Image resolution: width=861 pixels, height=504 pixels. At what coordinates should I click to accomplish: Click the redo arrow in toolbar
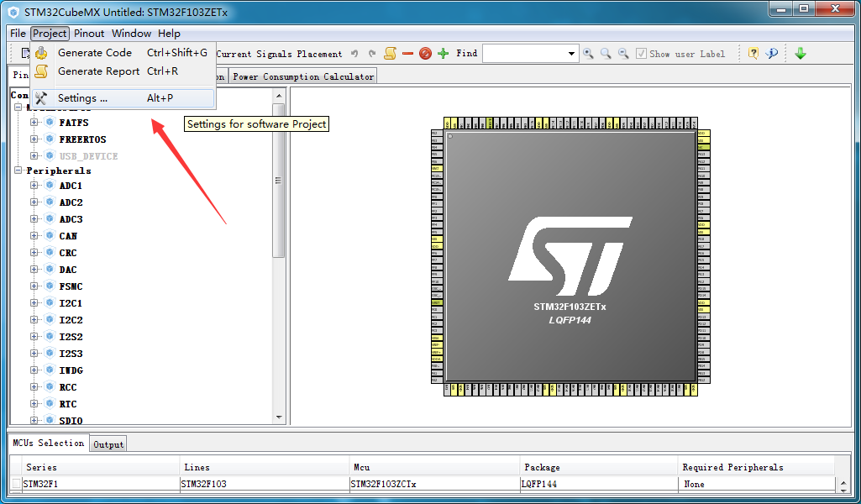point(372,53)
